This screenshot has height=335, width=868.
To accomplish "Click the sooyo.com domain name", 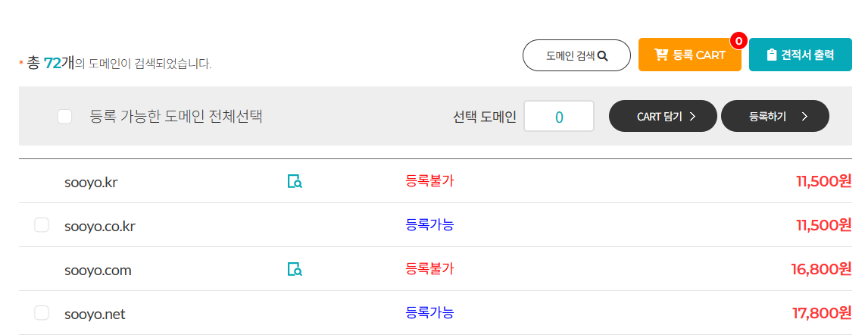I will pyautogui.click(x=98, y=270).
